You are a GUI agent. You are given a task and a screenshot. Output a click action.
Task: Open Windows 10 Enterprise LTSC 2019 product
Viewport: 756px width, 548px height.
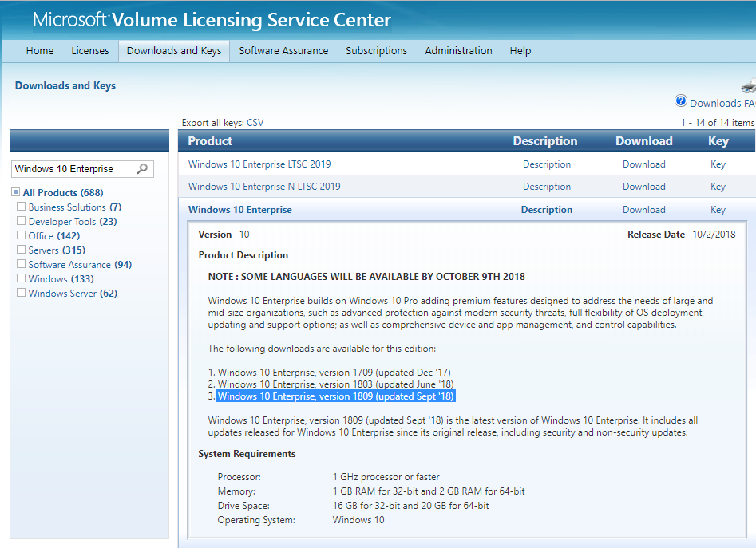tap(259, 164)
